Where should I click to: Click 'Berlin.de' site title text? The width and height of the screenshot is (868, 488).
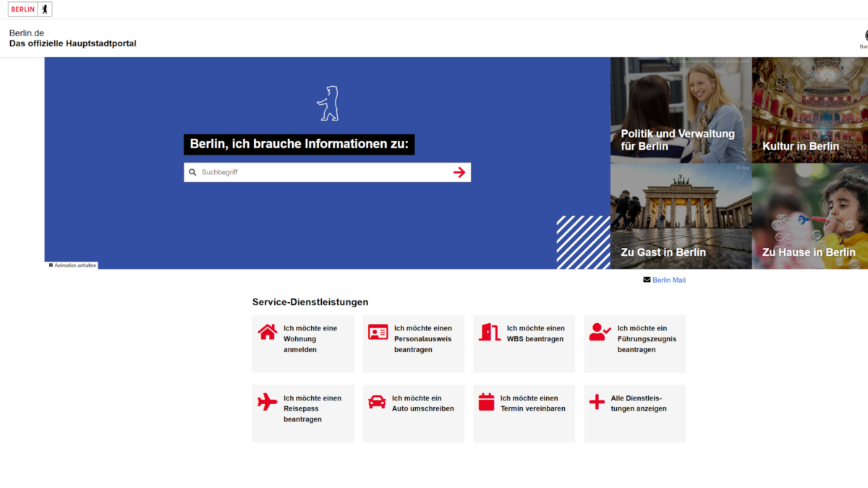[x=27, y=33]
